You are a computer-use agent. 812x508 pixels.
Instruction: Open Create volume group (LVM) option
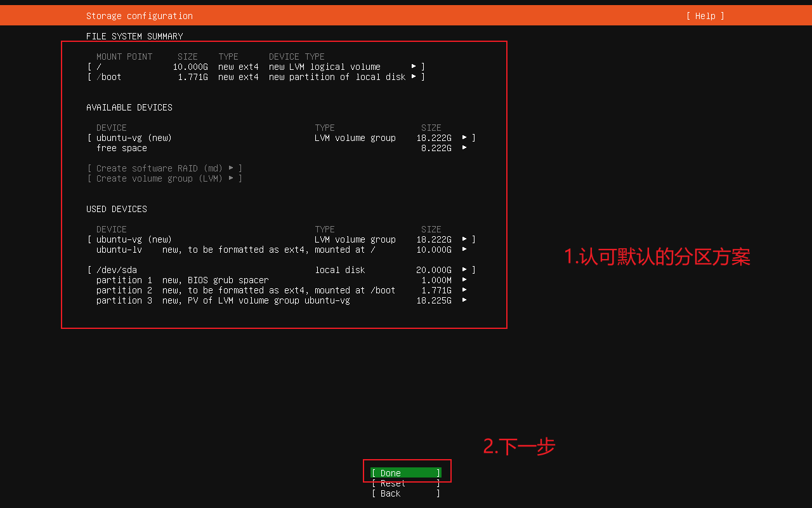(x=165, y=178)
